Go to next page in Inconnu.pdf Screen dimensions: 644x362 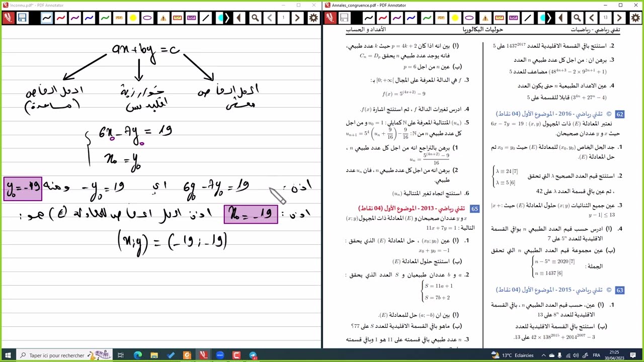click(297, 18)
